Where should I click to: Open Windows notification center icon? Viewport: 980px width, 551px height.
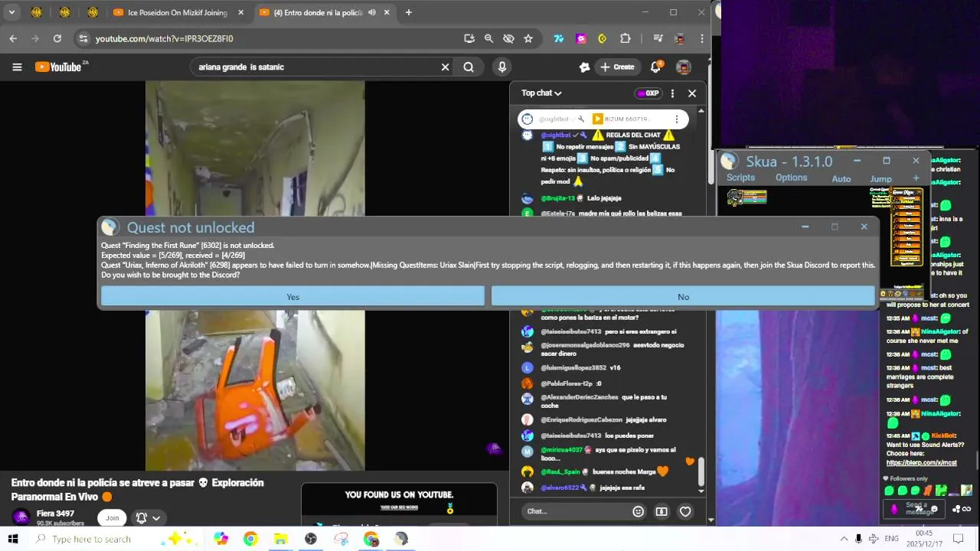(958, 539)
